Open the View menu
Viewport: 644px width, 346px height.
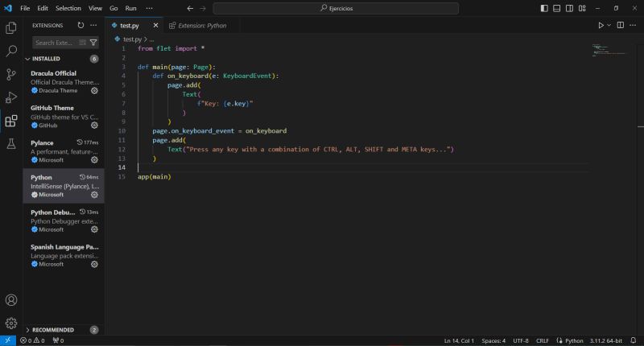[x=95, y=8]
